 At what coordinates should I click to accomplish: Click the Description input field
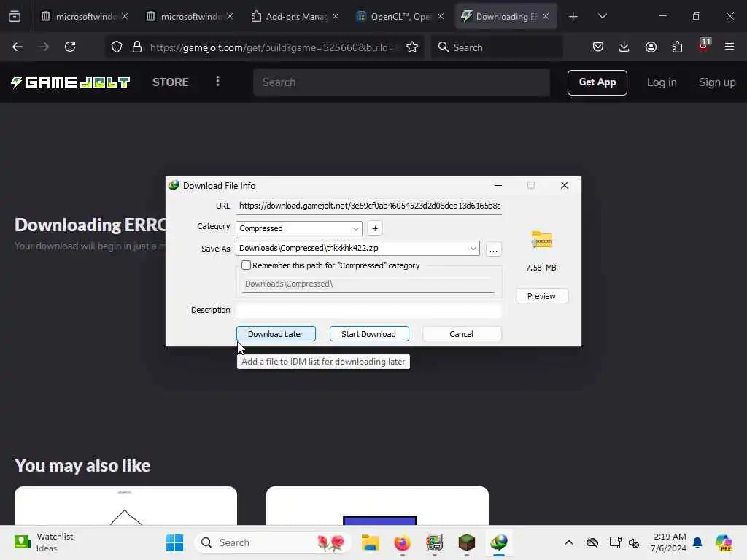(368, 310)
